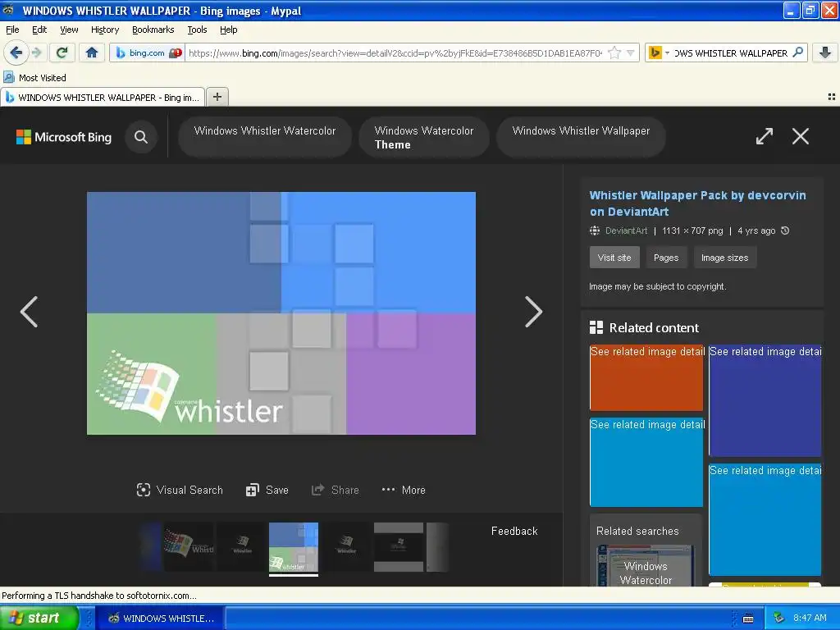The height and width of the screenshot is (630, 840).
Task: Open the View menu
Action: [69, 30]
